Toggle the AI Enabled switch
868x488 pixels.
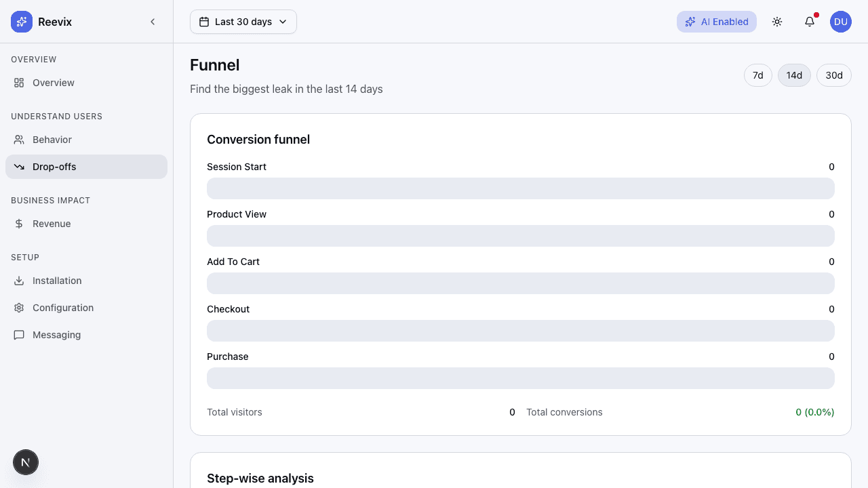pyautogui.click(x=717, y=22)
